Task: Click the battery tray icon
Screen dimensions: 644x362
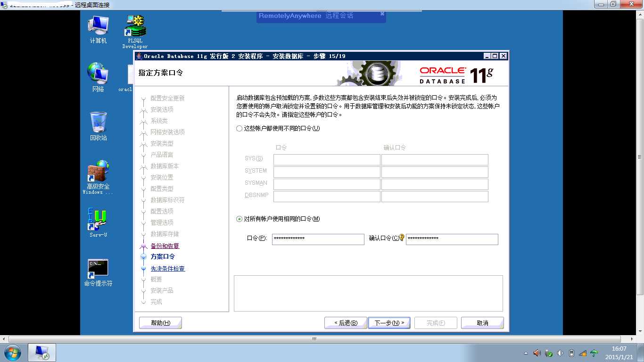Action: (x=572, y=353)
